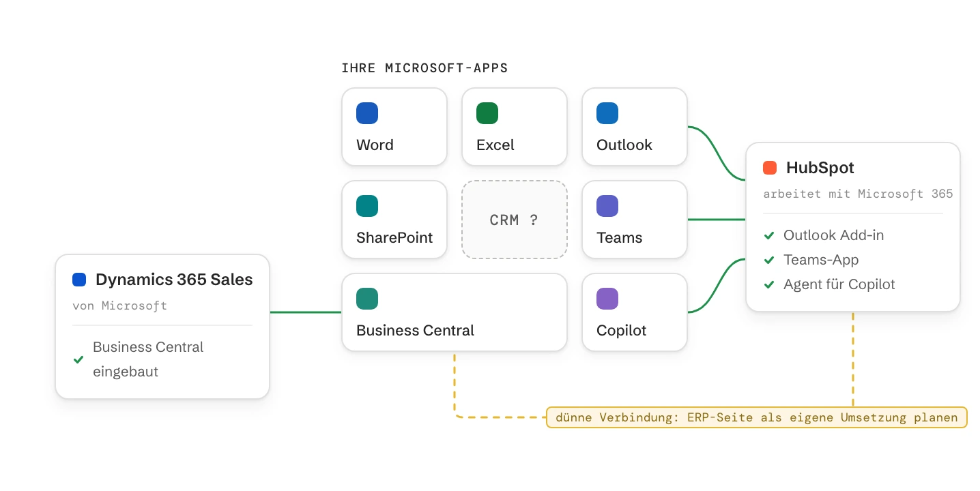The height and width of the screenshot is (491, 980).
Task: Select the green Excel app icon
Action: click(x=487, y=113)
